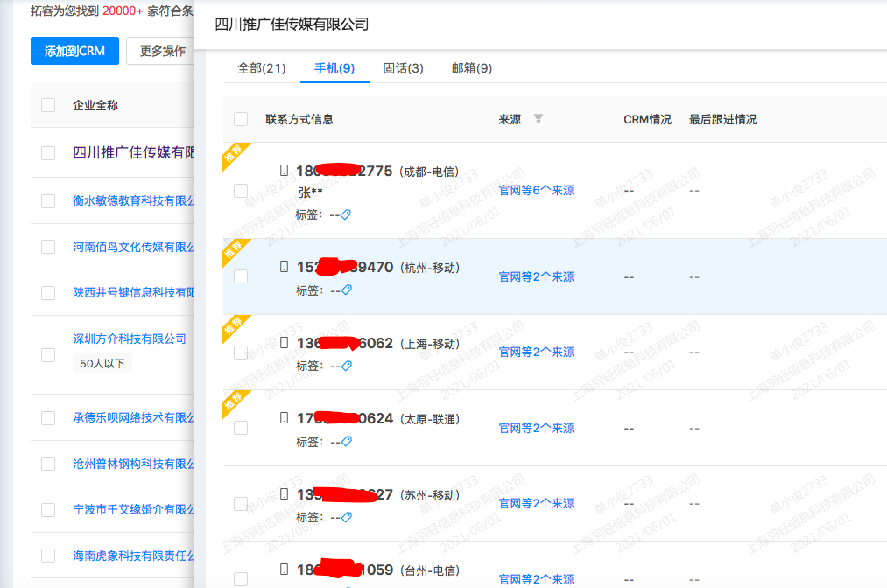The width and height of the screenshot is (887, 588).
Task: Click the 添加到CRM button
Action: (74, 51)
